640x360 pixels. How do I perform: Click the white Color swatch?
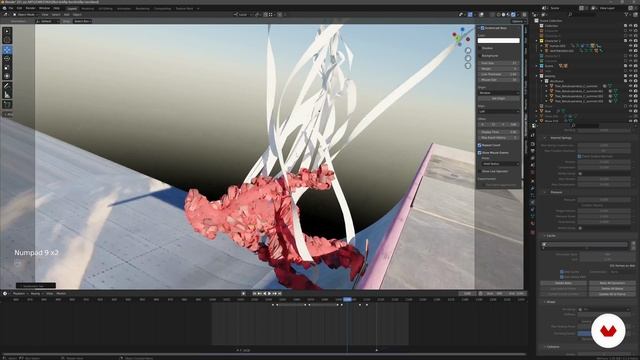click(x=499, y=40)
